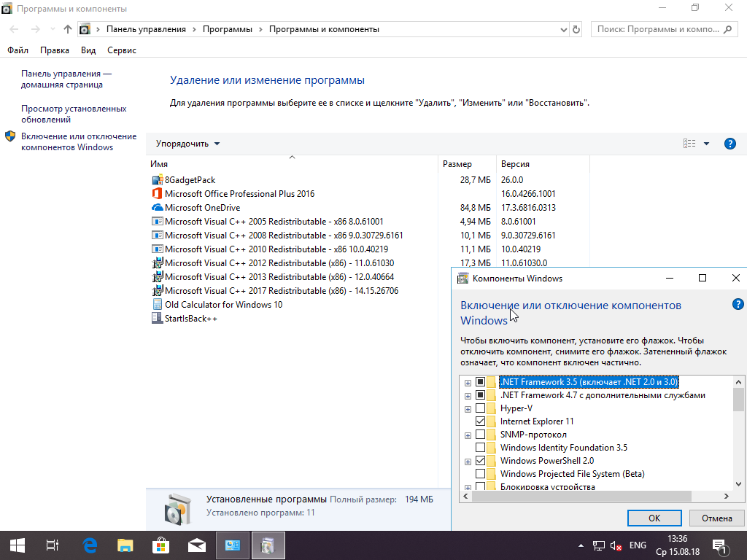This screenshot has height=560, width=747.
Task: Uncheck Windows PowerShell 2.0 component
Action: click(x=480, y=461)
